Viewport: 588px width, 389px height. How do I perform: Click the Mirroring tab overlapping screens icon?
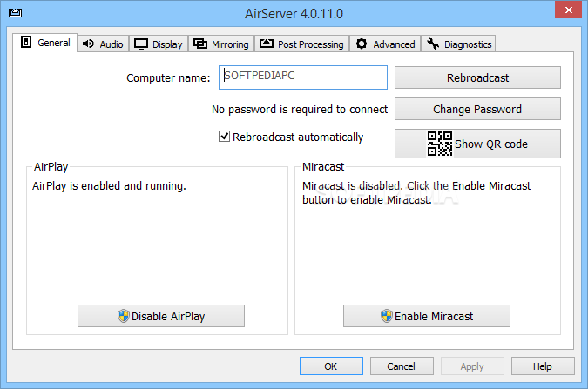click(199, 44)
